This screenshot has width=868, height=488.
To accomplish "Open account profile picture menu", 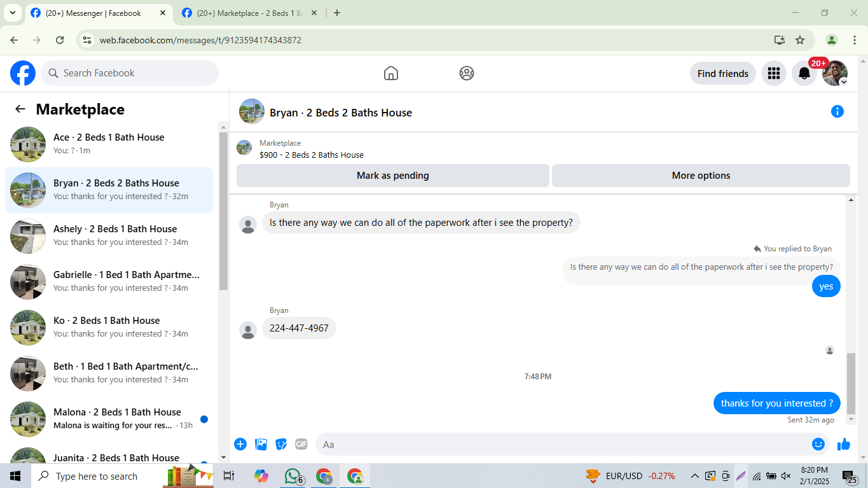I will (x=835, y=73).
